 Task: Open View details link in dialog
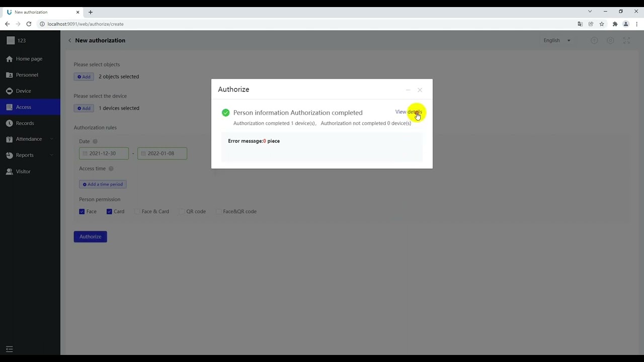tap(409, 112)
